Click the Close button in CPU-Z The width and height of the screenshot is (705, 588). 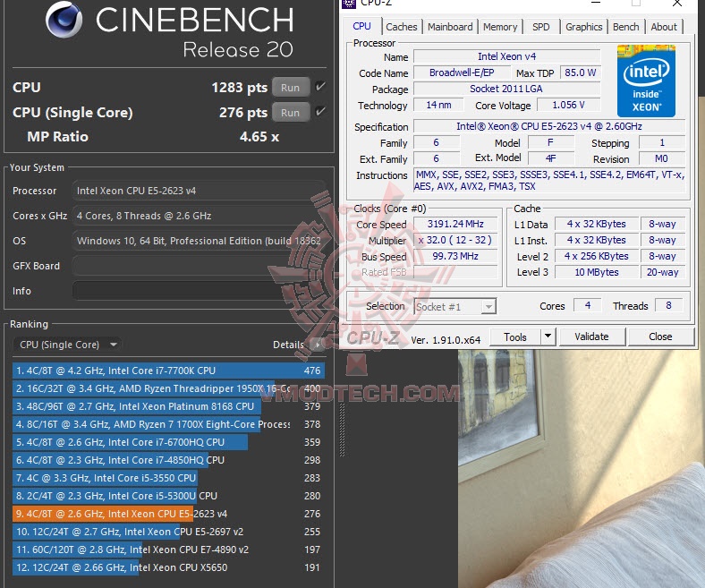(660, 337)
